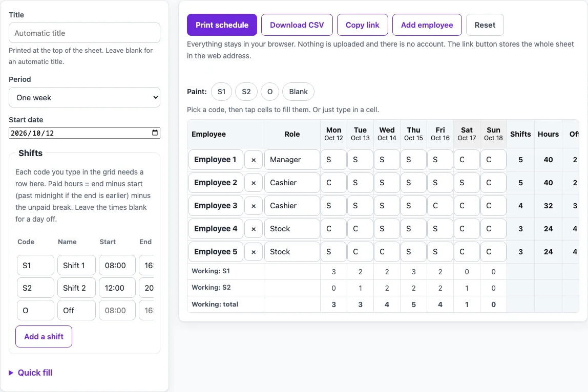Remove Employee 5 with its × button
This screenshot has height=392, width=588.
254,252
